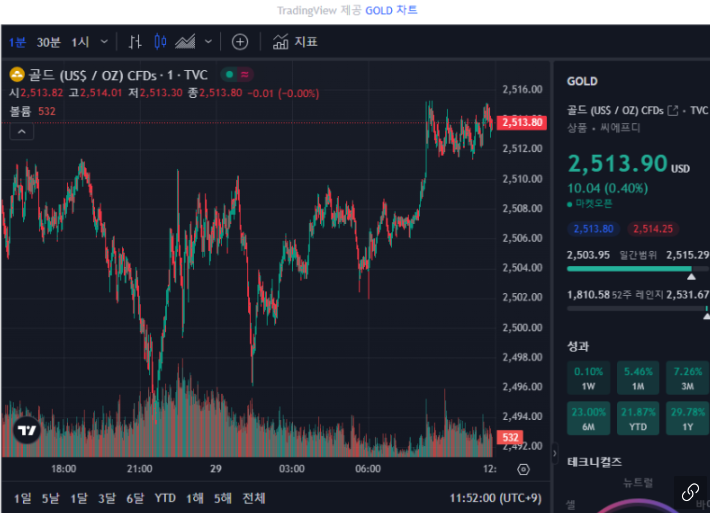Click the 2,513.90 USD price
The image size is (710, 513).
point(628,163)
